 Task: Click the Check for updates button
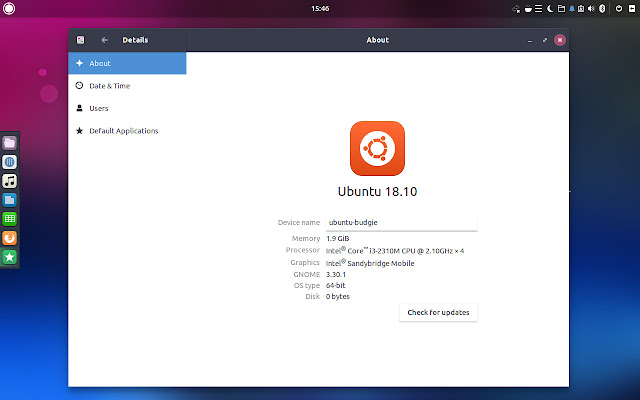click(438, 312)
